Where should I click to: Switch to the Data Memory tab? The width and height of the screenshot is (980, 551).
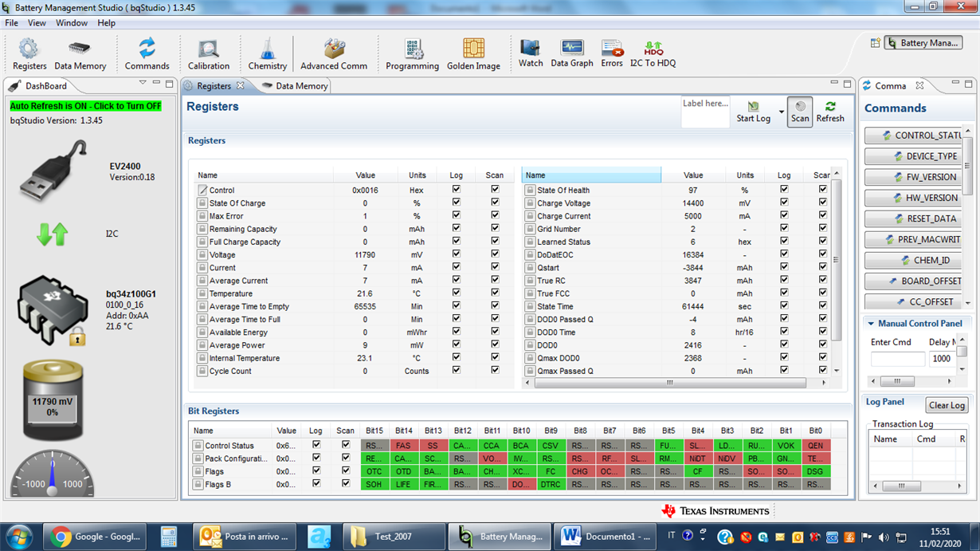(x=294, y=86)
